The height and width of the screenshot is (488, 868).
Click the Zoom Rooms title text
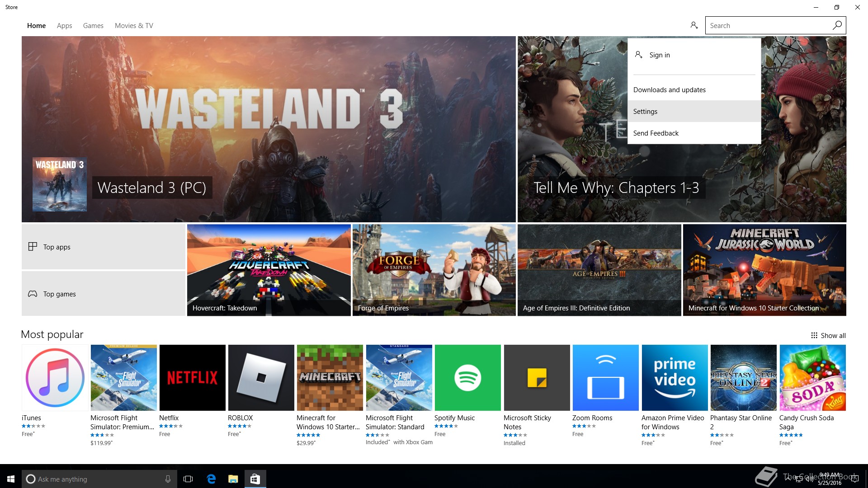[592, 418]
